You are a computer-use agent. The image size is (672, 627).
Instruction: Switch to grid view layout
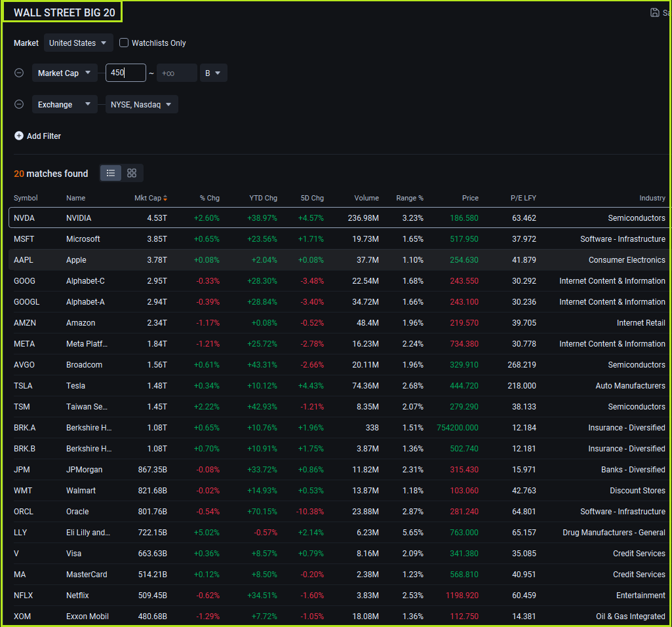(x=132, y=173)
